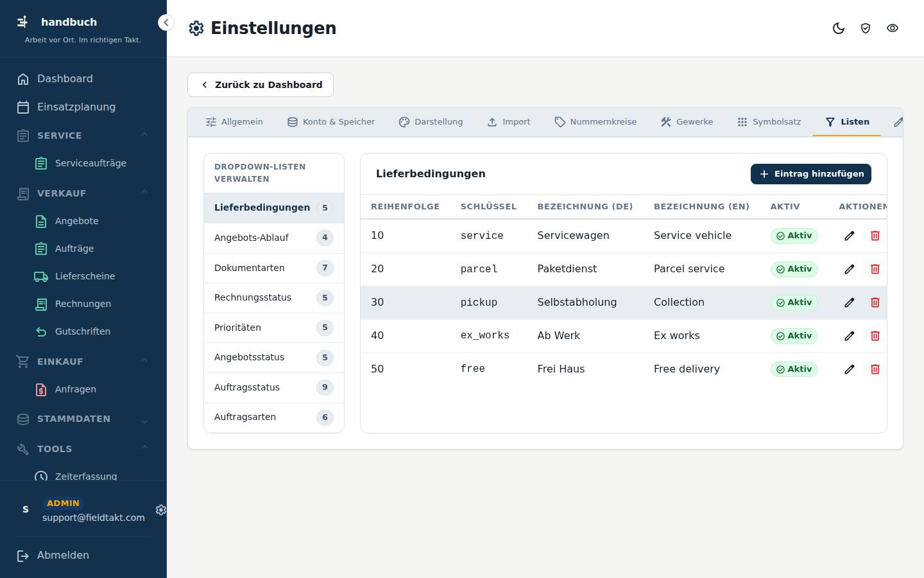The width and height of the screenshot is (924, 578).
Task: Open the Konto & Speicher tab
Action: pos(331,122)
